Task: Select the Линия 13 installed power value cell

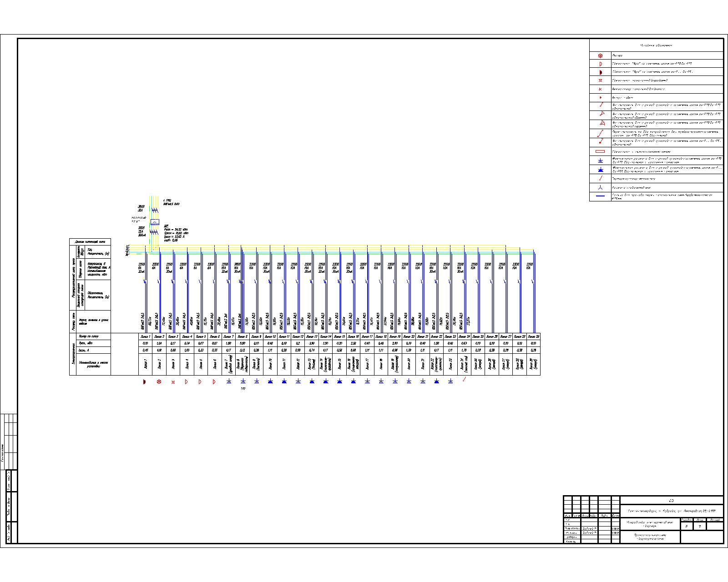Action: click(x=312, y=344)
